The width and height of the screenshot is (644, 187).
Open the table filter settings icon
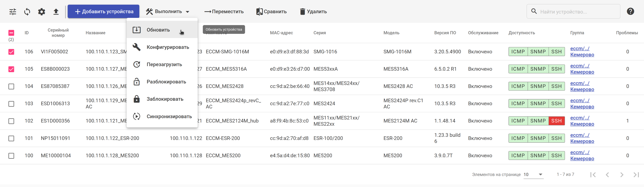(x=12, y=12)
